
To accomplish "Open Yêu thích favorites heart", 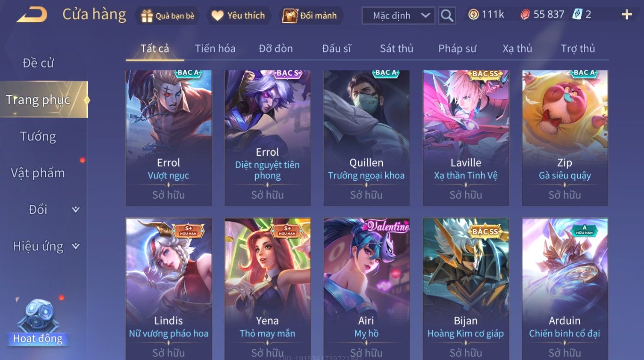I will [218, 16].
